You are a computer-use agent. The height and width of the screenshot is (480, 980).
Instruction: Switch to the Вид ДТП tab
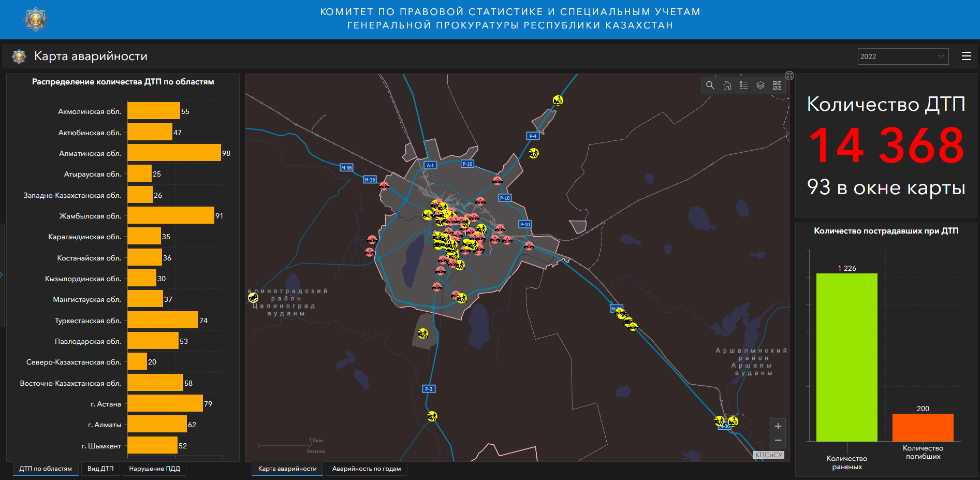tap(100, 469)
